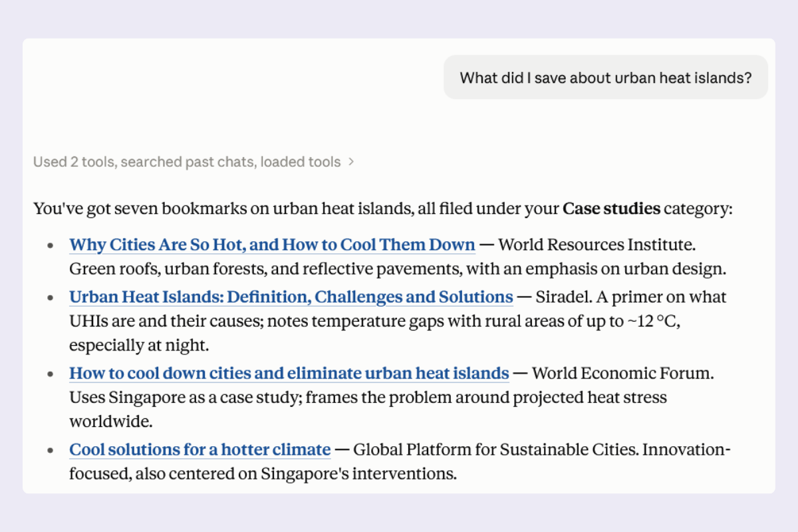Click 'Used 2 tools, searched past chats' summary text
Screen dimensions: 798x532
click(x=187, y=162)
